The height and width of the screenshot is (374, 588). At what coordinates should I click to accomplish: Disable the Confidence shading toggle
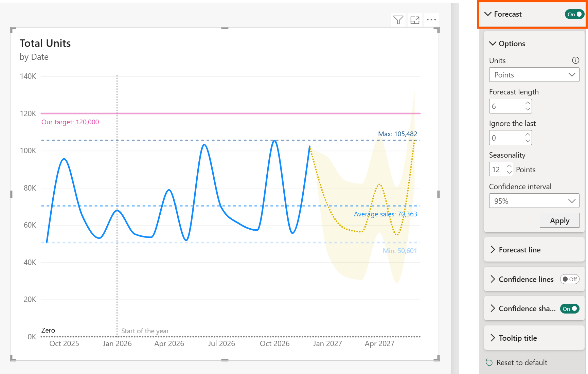tap(569, 308)
